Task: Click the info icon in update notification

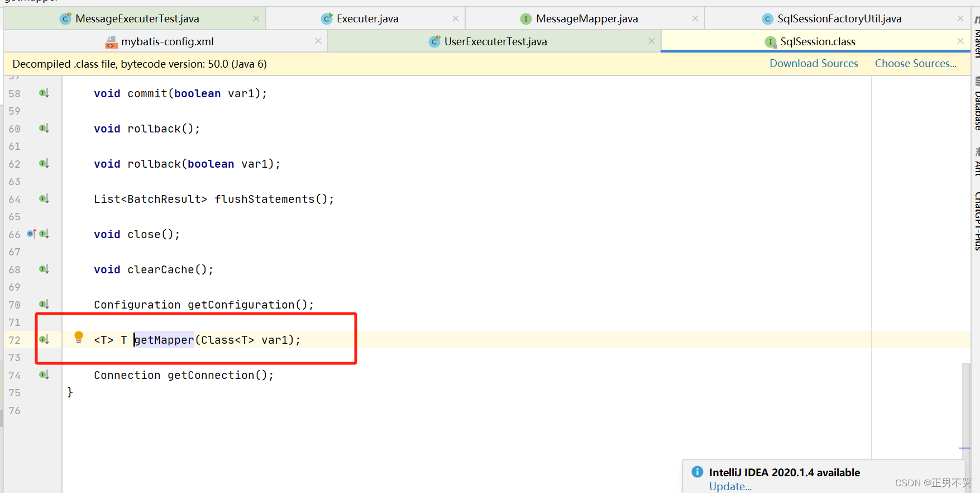Action: [697, 472]
